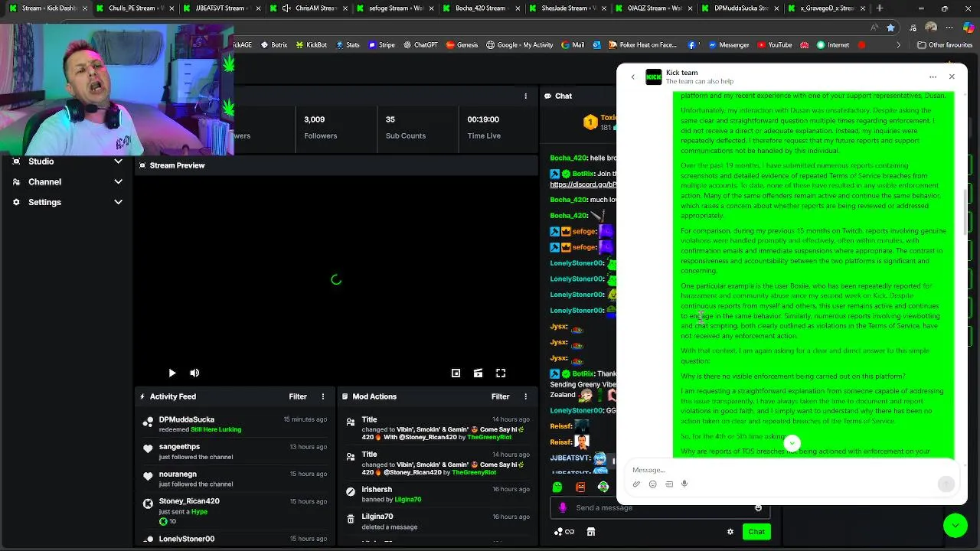Open GIF picker in support chat
Viewport: 980px width, 551px height.
669,484
